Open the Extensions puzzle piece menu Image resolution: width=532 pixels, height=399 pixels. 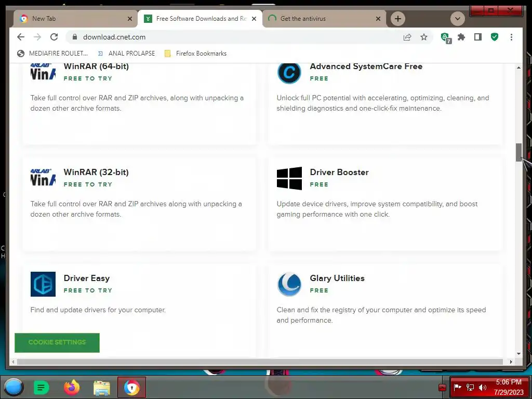click(x=461, y=37)
